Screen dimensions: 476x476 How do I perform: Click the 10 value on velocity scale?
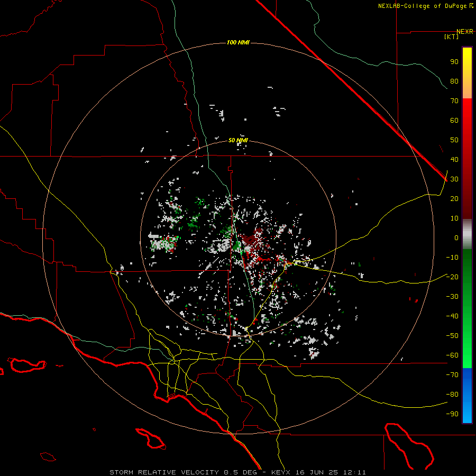tap(454, 218)
